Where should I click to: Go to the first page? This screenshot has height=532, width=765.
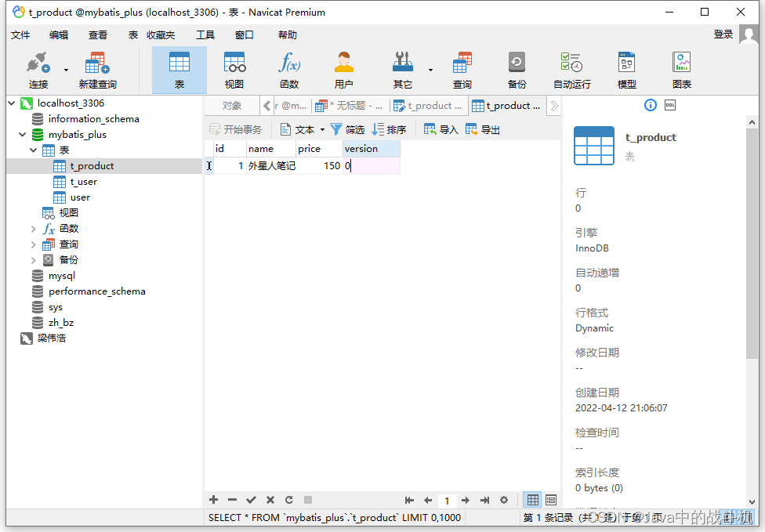click(x=409, y=501)
